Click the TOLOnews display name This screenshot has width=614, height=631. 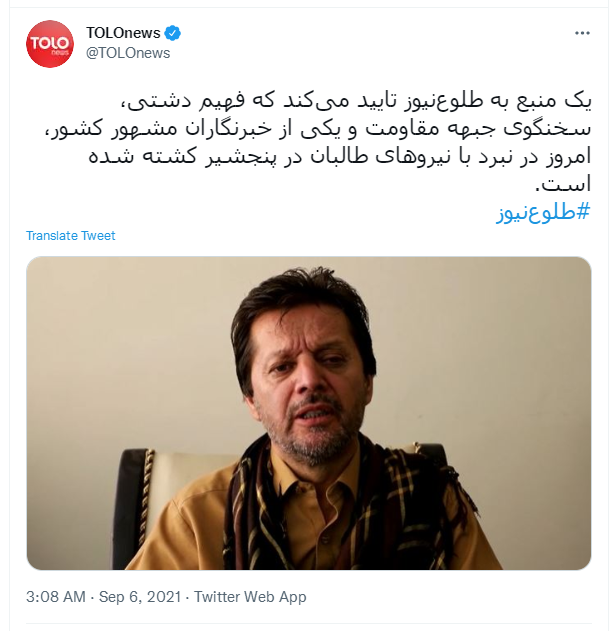[x=123, y=33]
